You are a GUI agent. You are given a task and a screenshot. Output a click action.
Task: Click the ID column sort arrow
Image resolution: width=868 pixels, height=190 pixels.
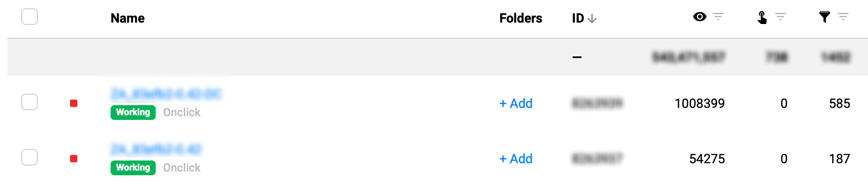pyautogui.click(x=592, y=18)
